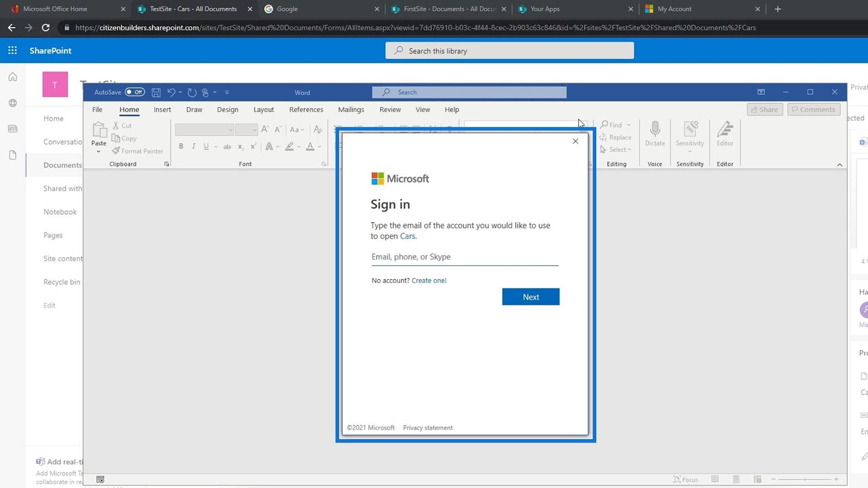
Task: Click the Copy icon in Clipboard group
Action: pyautogui.click(x=116, y=138)
